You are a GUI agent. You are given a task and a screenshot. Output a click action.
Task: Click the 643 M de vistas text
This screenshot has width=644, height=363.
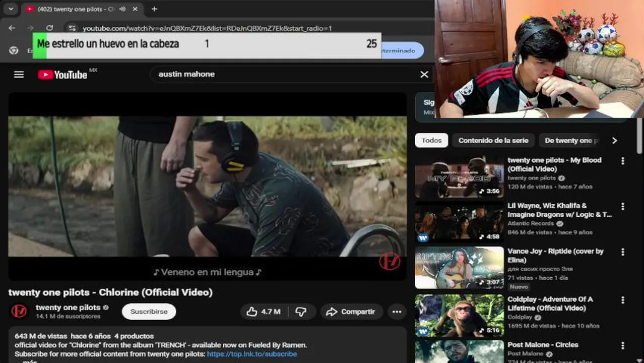[41, 336]
